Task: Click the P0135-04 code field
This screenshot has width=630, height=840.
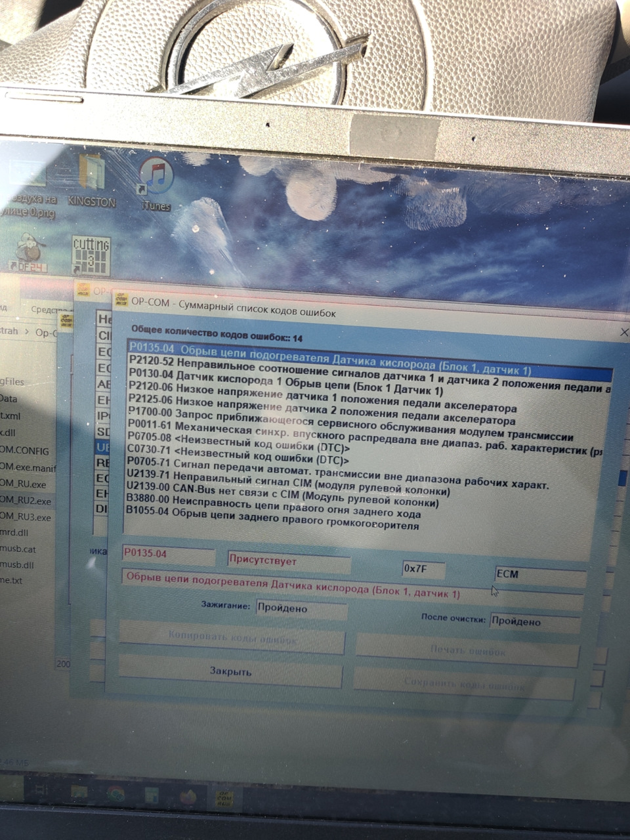Action: (x=169, y=555)
